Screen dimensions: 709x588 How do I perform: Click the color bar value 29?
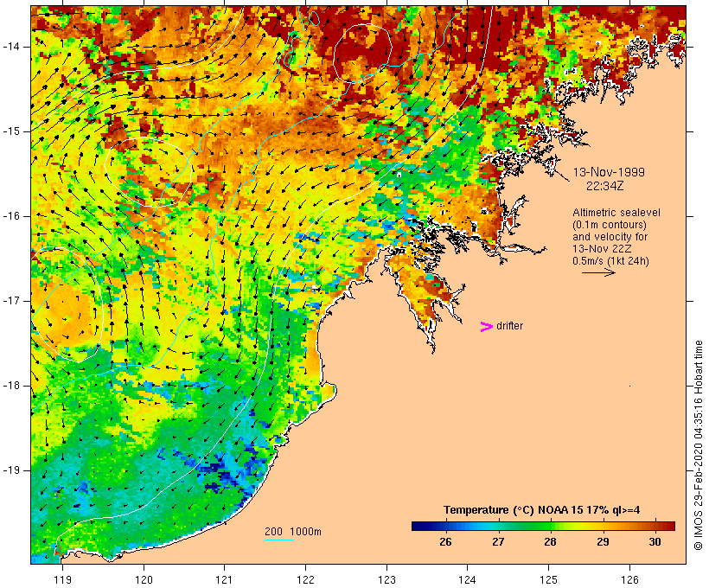point(603,542)
